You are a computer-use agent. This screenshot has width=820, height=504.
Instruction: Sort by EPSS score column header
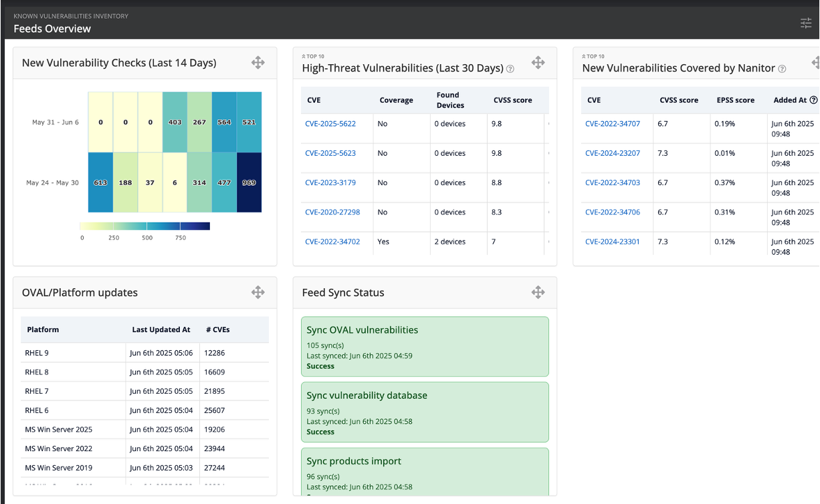tap(734, 100)
